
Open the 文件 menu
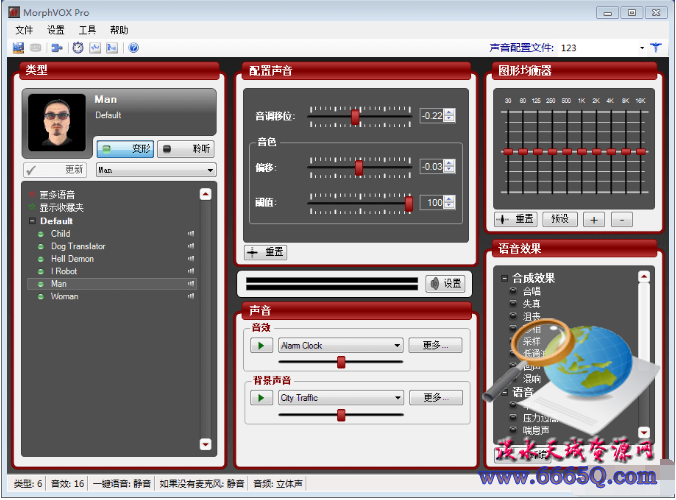click(x=24, y=30)
